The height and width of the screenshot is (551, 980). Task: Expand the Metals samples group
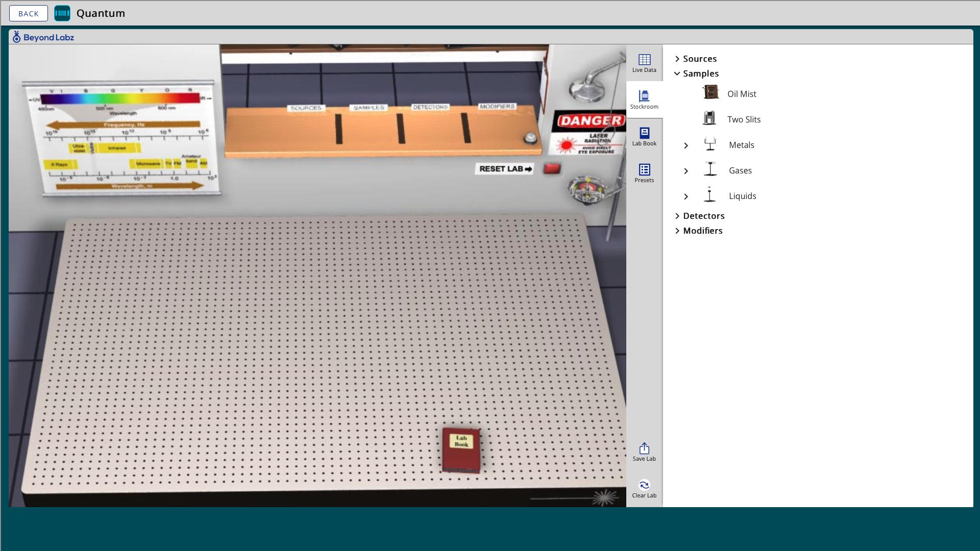[x=686, y=145]
